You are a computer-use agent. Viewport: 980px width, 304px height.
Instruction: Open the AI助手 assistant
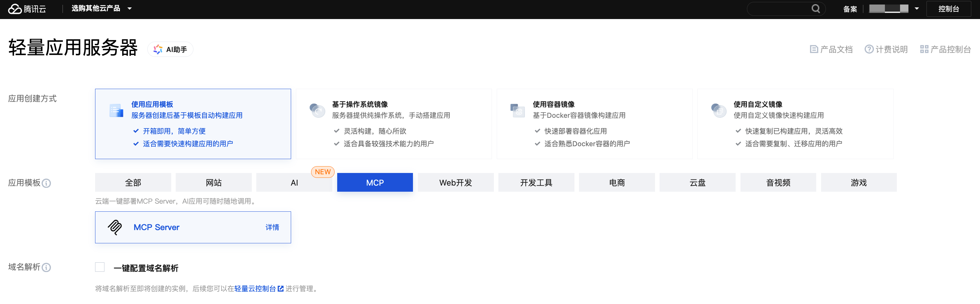click(x=171, y=49)
